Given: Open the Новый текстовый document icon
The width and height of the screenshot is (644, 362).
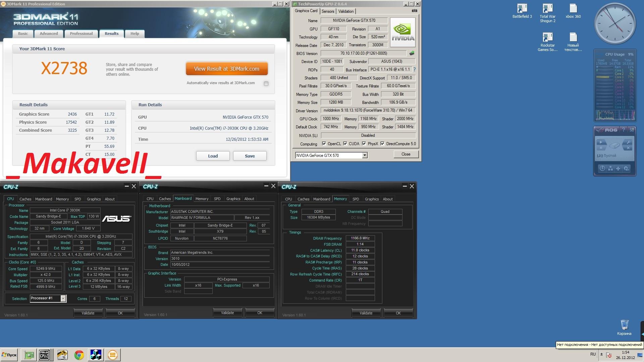Looking at the screenshot, I should pos(573,42).
